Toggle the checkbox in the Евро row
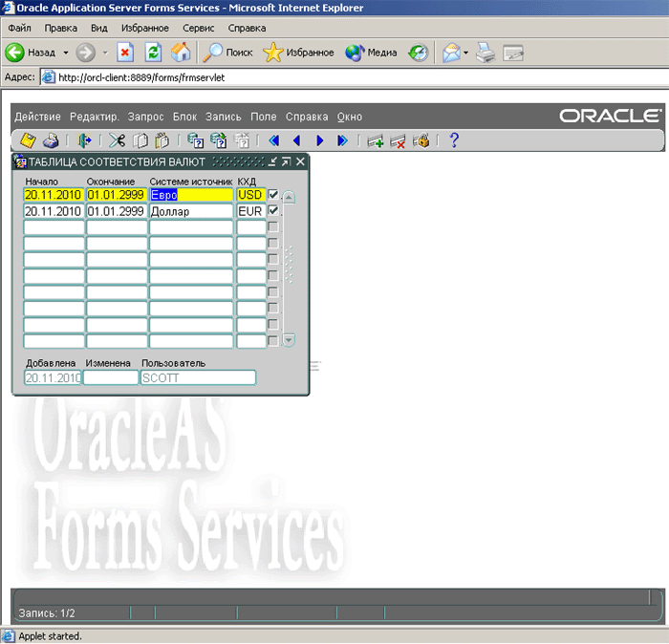669x644 pixels. (273, 195)
